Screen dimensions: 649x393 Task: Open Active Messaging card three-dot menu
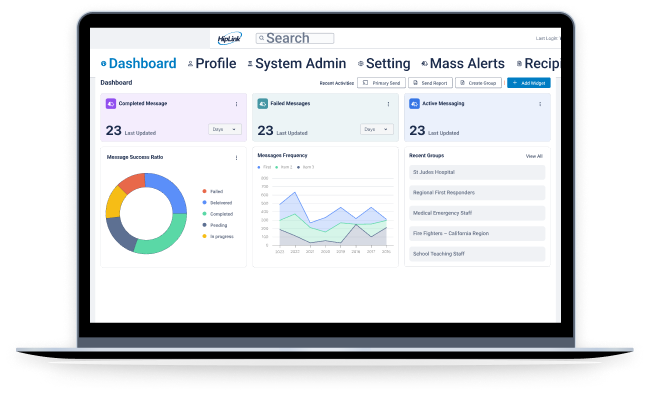point(540,104)
